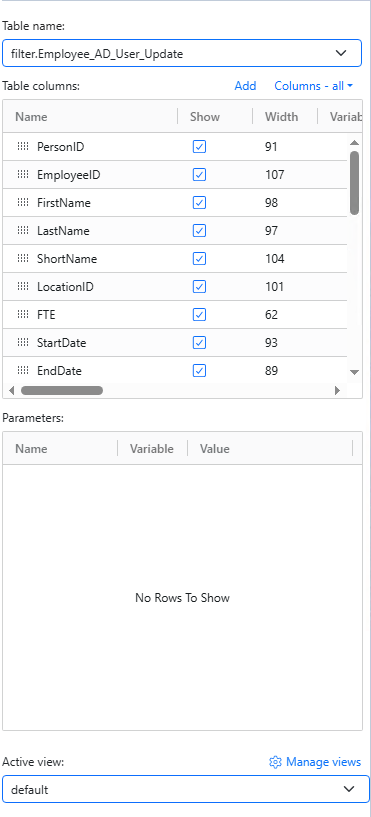Click the Show column header
The height and width of the screenshot is (817, 371).
(x=205, y=117)
